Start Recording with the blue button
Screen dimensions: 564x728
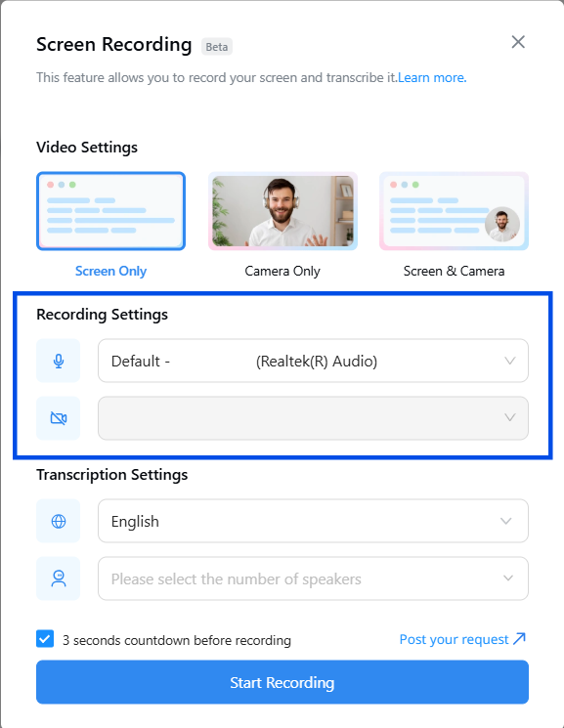click(x=282, y=682)
